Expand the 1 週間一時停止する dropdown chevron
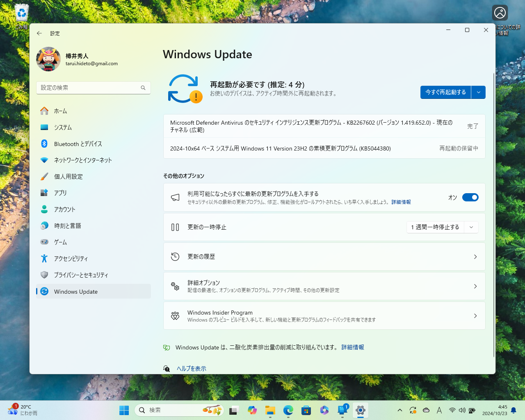 pos(471,227)
